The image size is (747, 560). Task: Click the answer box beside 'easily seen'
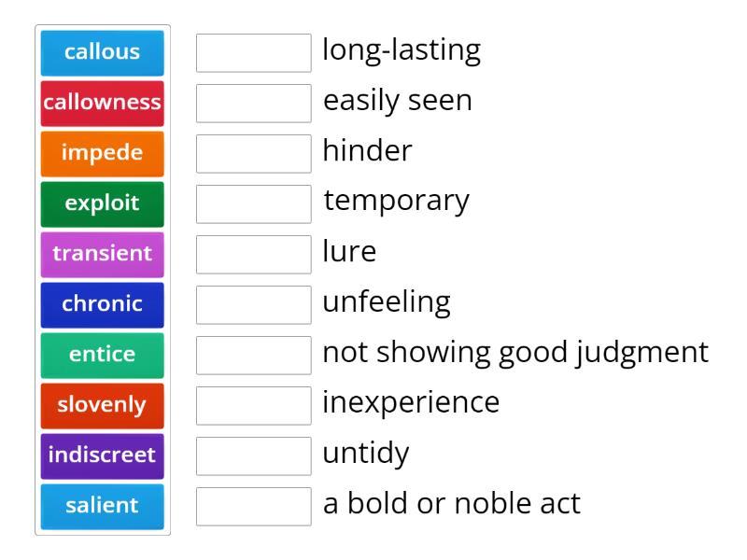pos(253,103)
